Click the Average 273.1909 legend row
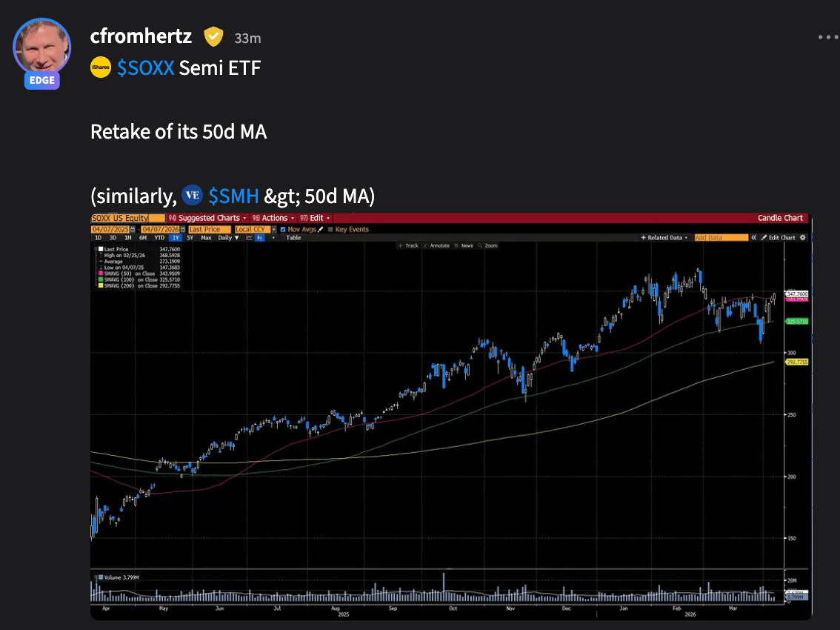The image size is (840, 630). tap(139, 262)
